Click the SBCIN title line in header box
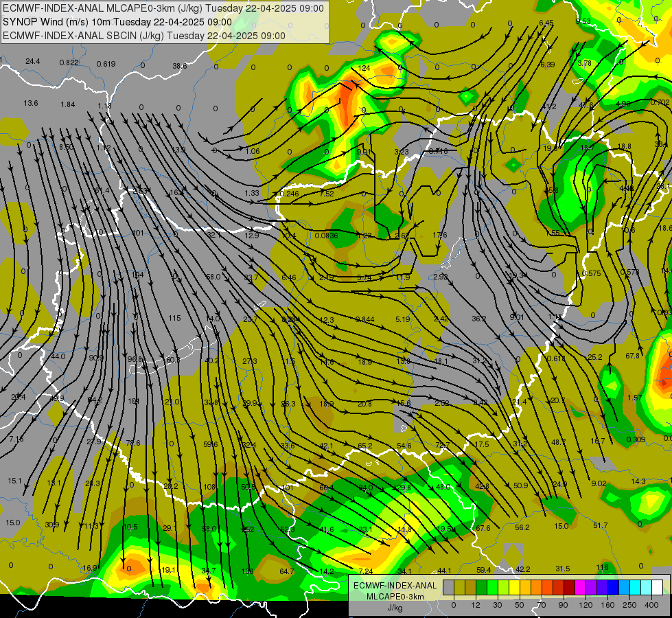 [x=144, y=36]
